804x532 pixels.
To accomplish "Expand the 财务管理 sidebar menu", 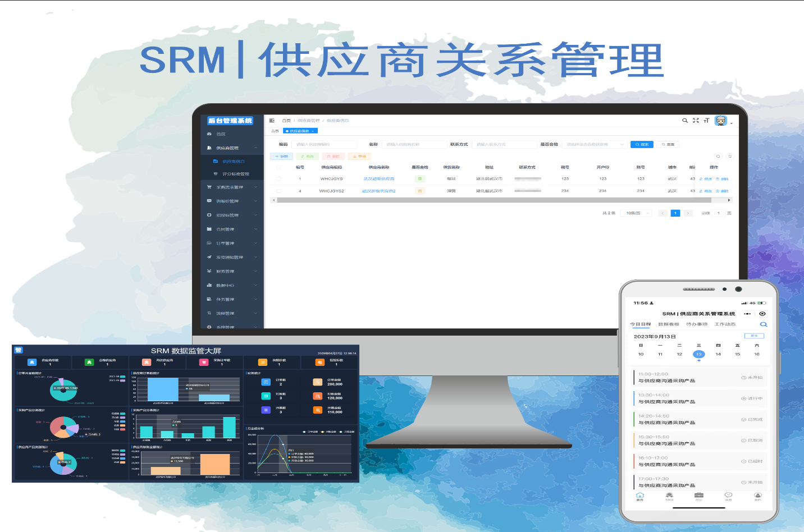I will [x=232, y=272].
